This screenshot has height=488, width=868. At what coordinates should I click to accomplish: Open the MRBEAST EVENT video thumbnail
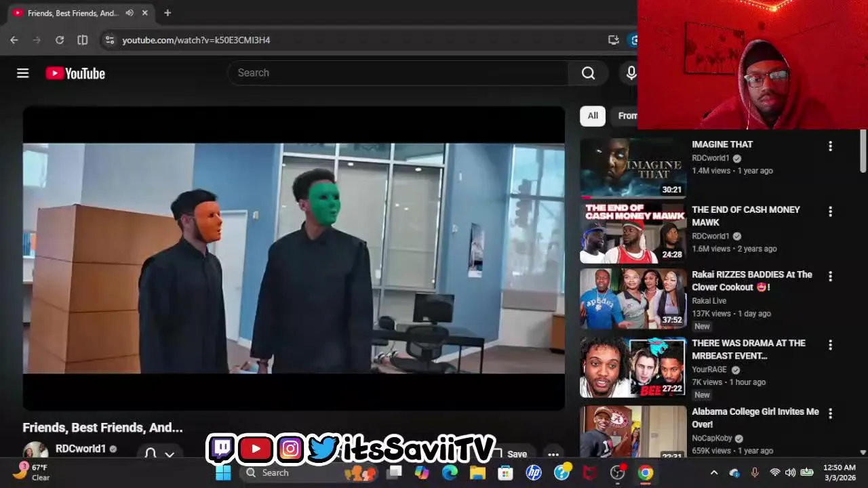click(633, 367)
